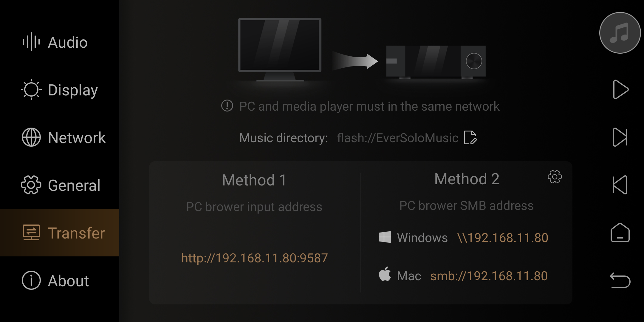Viewport: 644px width, 322px height.
Task: Click the flash://EverSoloMusic directory text
Action: tap(398, 138)
